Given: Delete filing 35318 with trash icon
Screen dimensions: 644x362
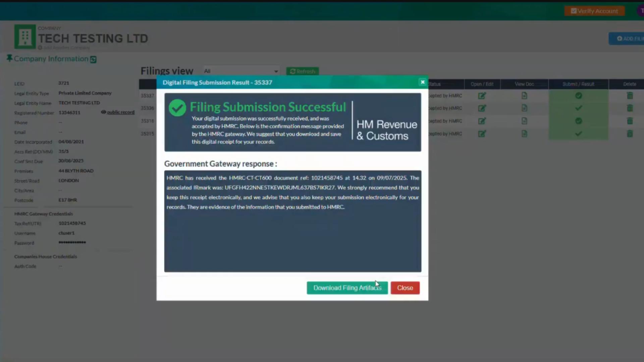Looking at the screenshot, I should coord(630,121).
